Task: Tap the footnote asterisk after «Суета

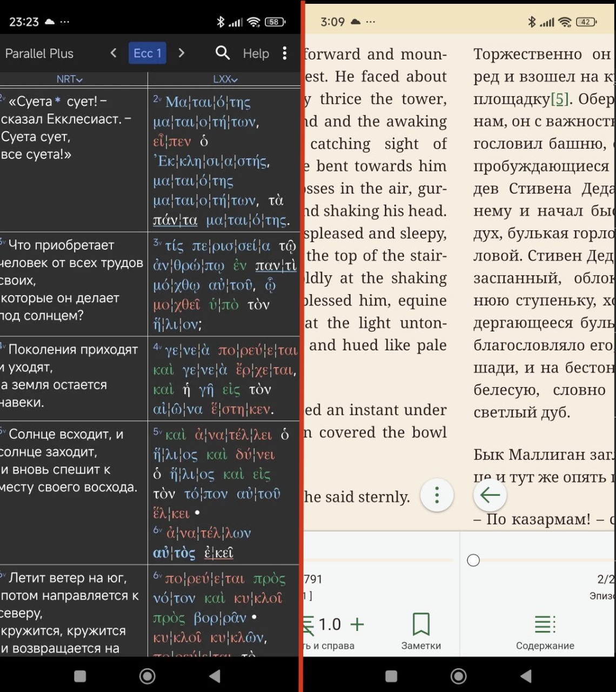Action: pos(58,102)
